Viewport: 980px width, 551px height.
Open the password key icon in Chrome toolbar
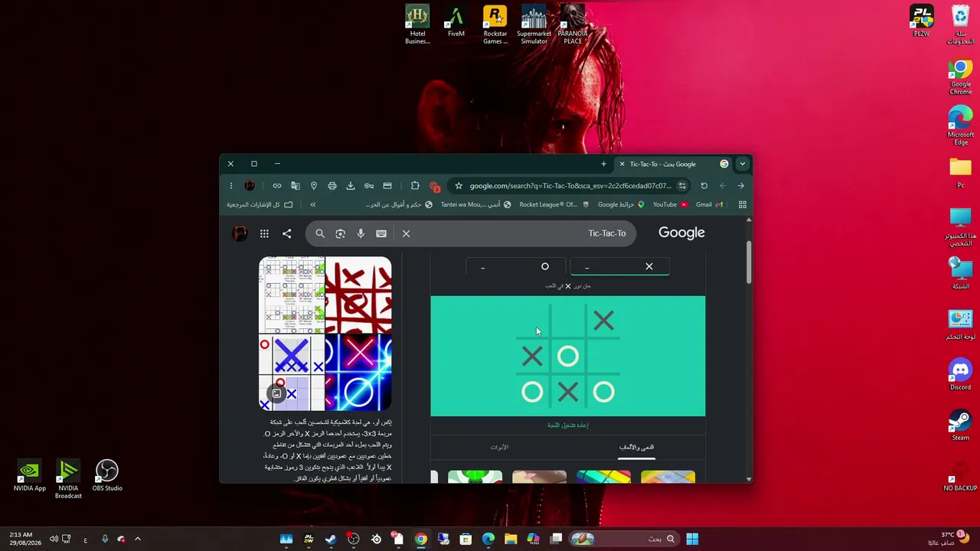369,186
